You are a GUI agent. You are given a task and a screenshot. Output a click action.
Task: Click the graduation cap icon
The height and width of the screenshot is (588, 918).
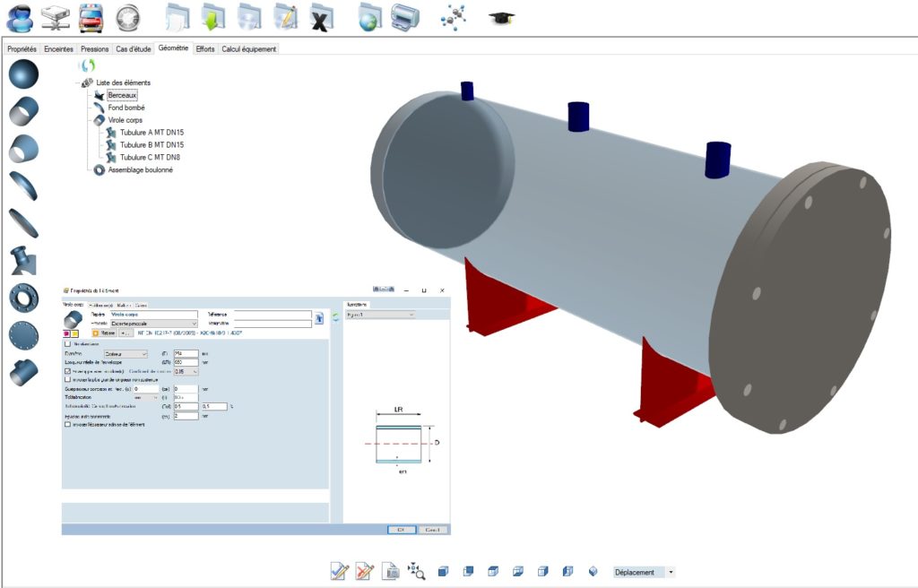coord(502,18)
